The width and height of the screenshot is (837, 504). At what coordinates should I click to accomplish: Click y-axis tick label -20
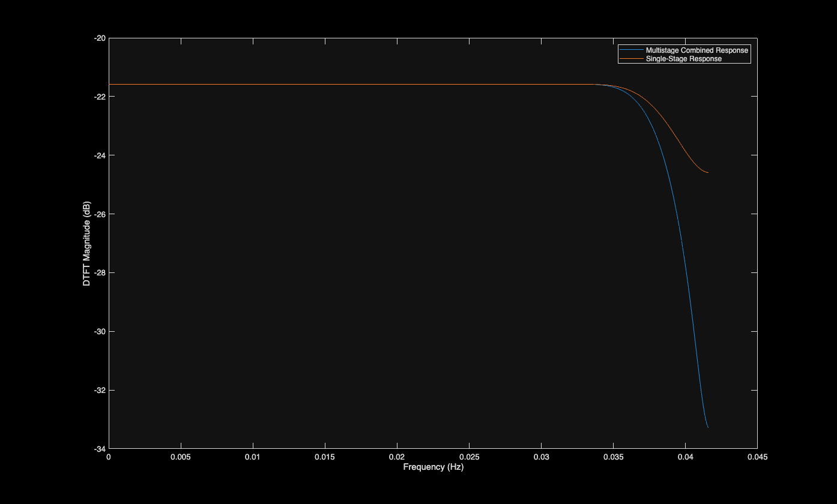tap(99, 38)
